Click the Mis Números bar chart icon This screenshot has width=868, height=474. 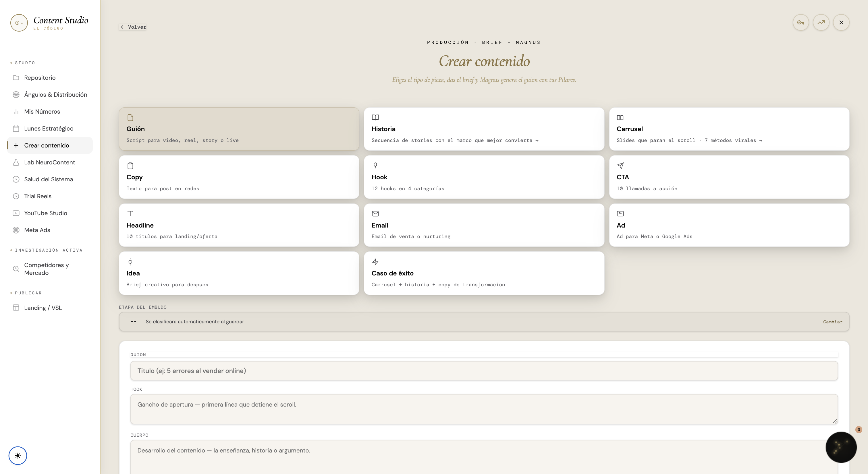(16, 111)
